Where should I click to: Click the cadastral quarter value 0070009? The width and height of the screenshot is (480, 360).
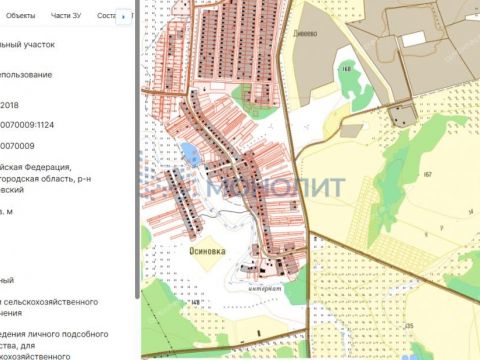(x=17, y=146)
